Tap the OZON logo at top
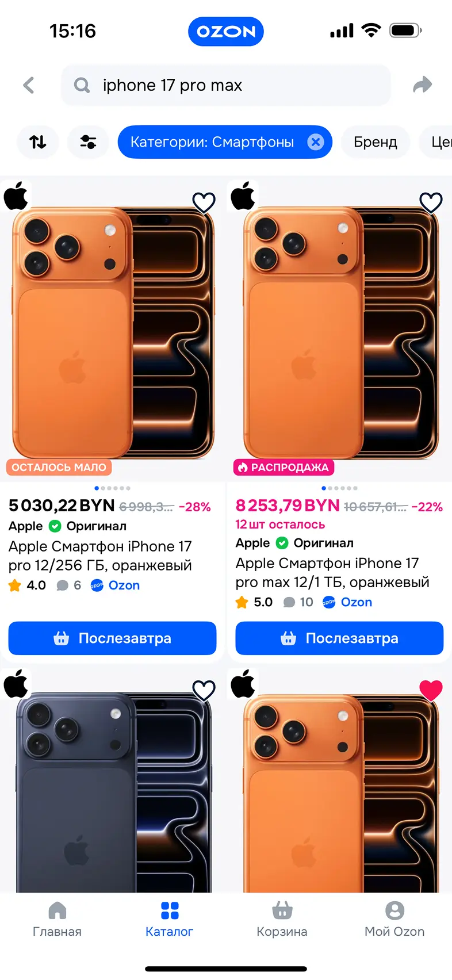 coord(226,32)
